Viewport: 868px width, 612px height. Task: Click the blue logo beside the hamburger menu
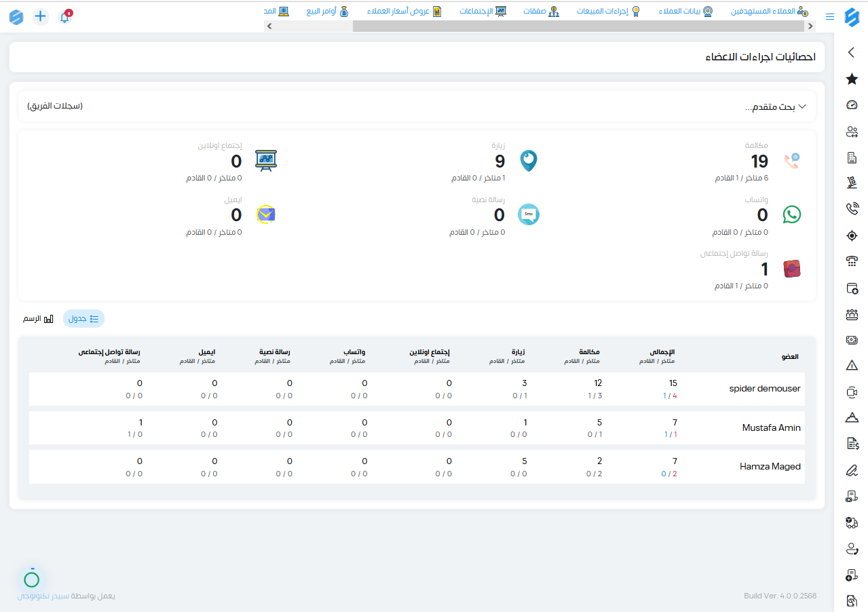(852, 17)
